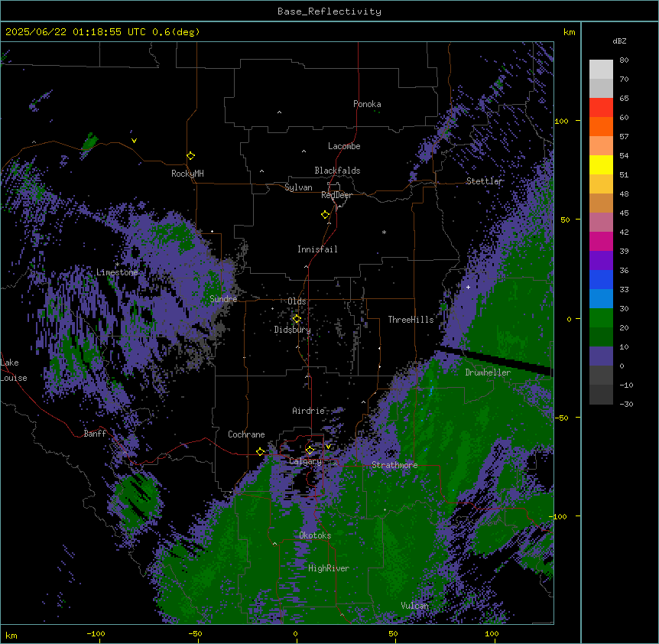Screen dimensions: 659x644
Task: Click the yellow marker between Olds and Didsbury
Action: click(297, 319)
